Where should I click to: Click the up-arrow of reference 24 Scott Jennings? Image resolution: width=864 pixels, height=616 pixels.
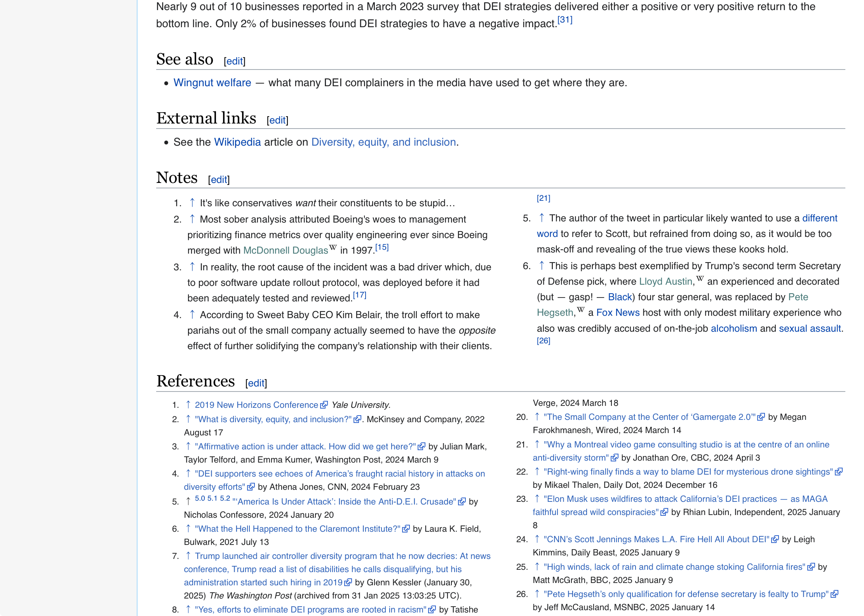[x=537, y=539]
